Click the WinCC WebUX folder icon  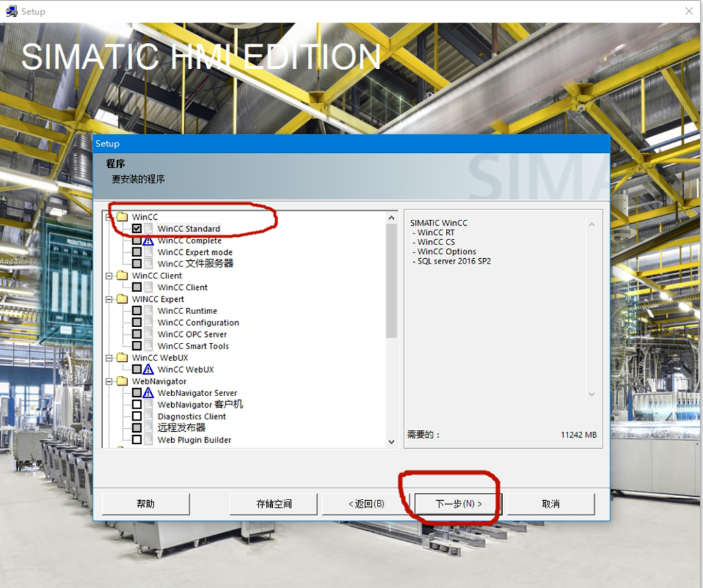[122, 358]
